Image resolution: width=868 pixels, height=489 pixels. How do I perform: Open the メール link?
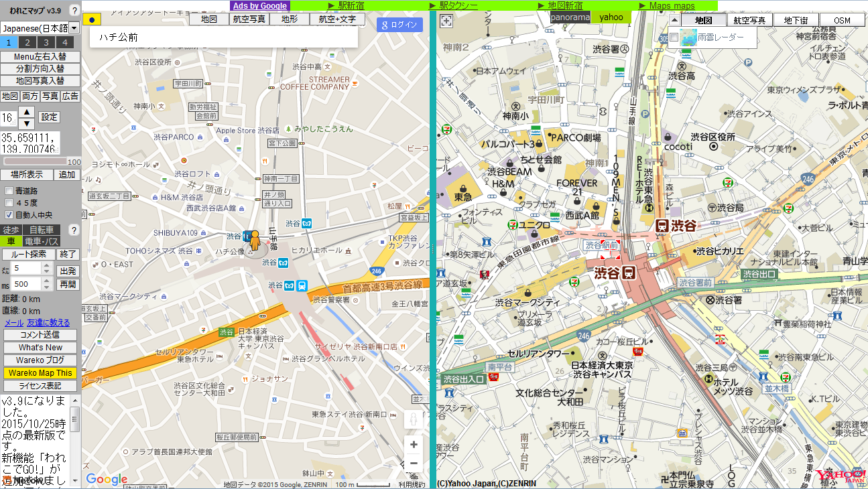14,323
